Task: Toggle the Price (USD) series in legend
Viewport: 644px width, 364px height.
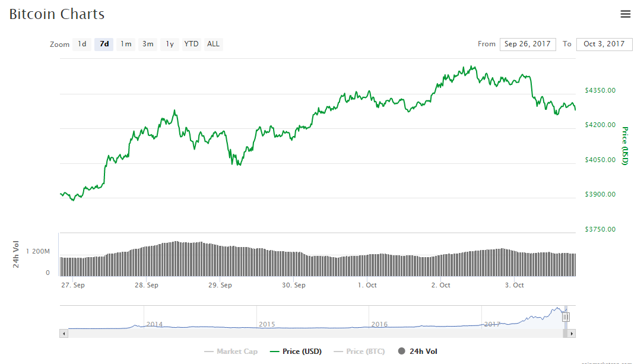Action: (x=296, y=352)
